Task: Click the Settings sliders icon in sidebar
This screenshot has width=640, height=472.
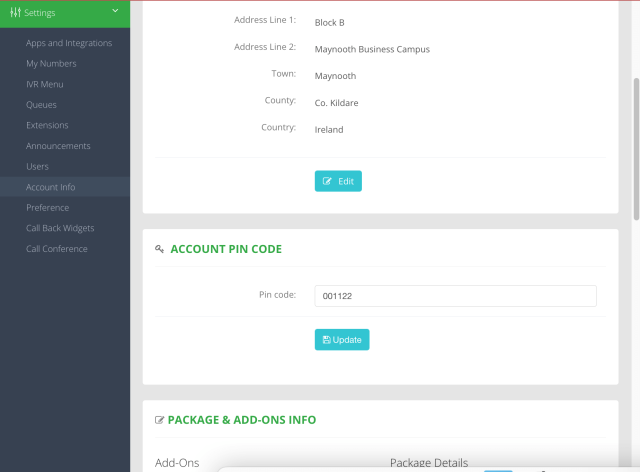Action: pyautogui.click(x=15, y=13)
